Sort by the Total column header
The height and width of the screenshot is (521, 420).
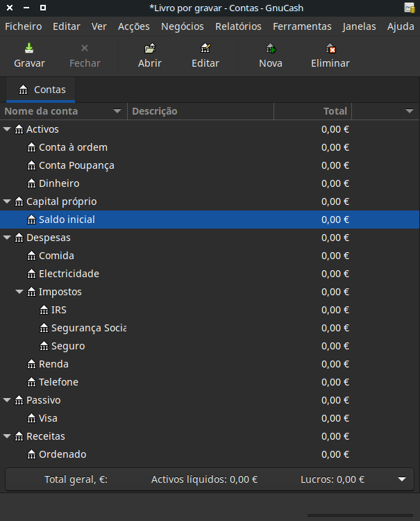point(312,111)
